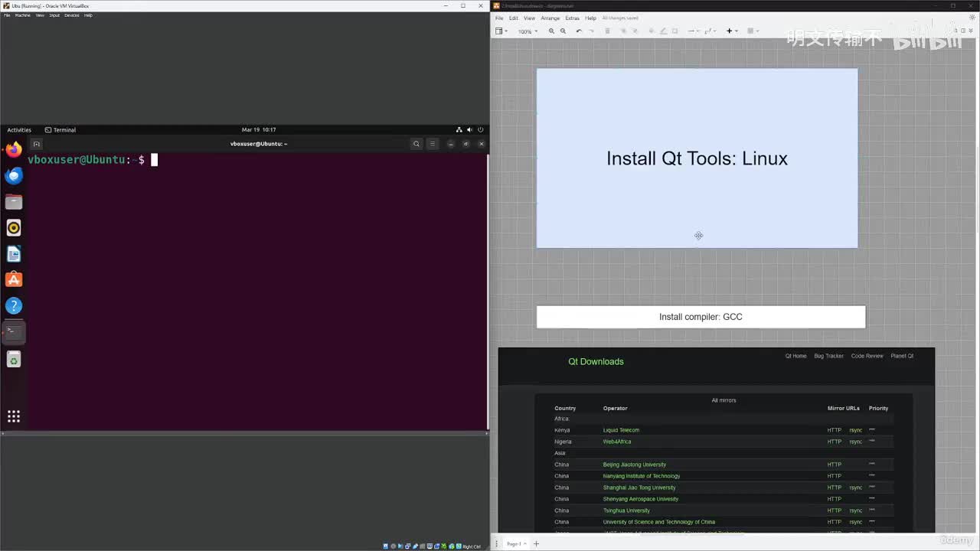Screen dimensions: 980x551
Task: Click the Web4Africa operator link
Action: coord(617,442)
